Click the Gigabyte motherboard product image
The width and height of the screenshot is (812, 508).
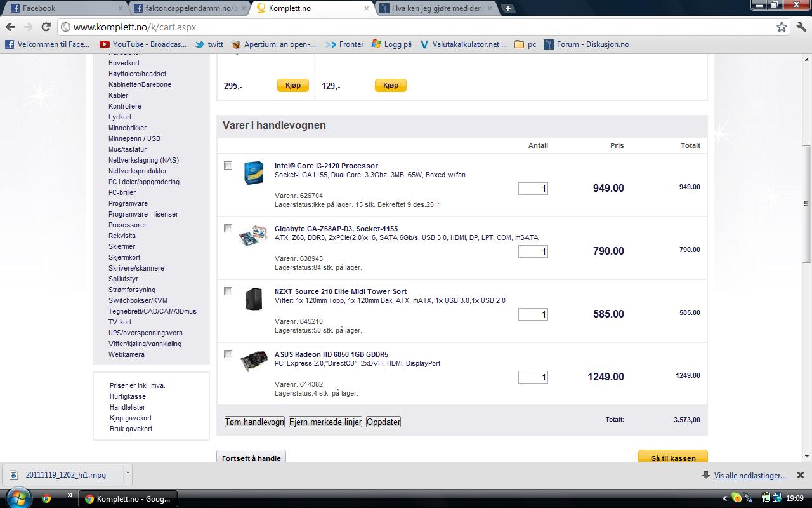point(253,236)
